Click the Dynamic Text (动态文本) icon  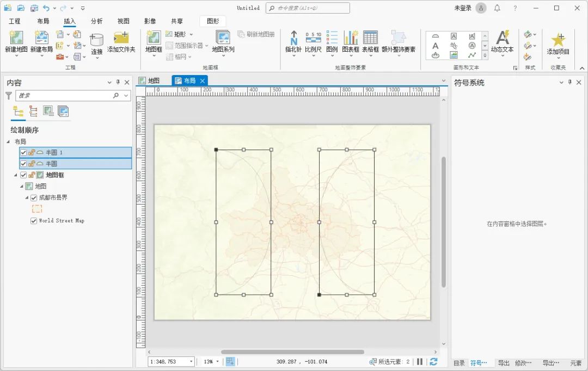click(502, 38)
